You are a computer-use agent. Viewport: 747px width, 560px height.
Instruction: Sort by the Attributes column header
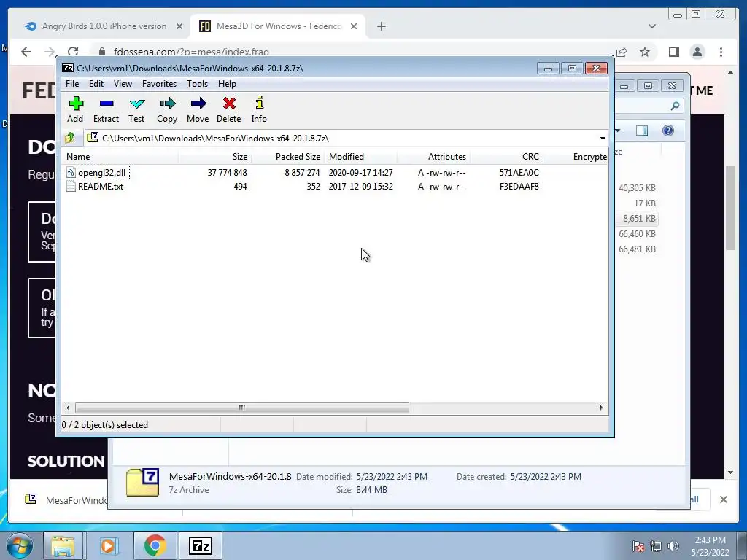tap(433, 157)
